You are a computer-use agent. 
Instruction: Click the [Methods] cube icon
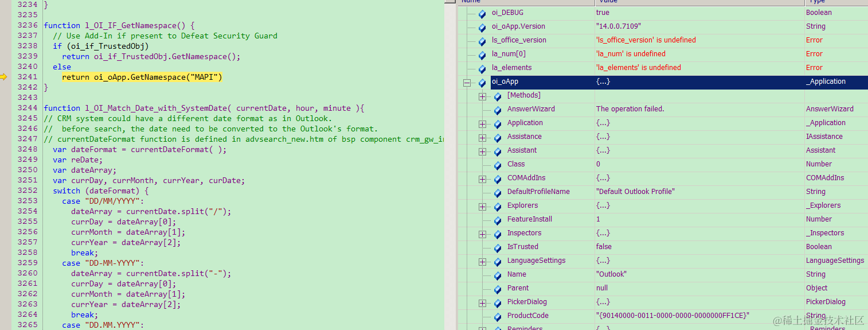497,96
